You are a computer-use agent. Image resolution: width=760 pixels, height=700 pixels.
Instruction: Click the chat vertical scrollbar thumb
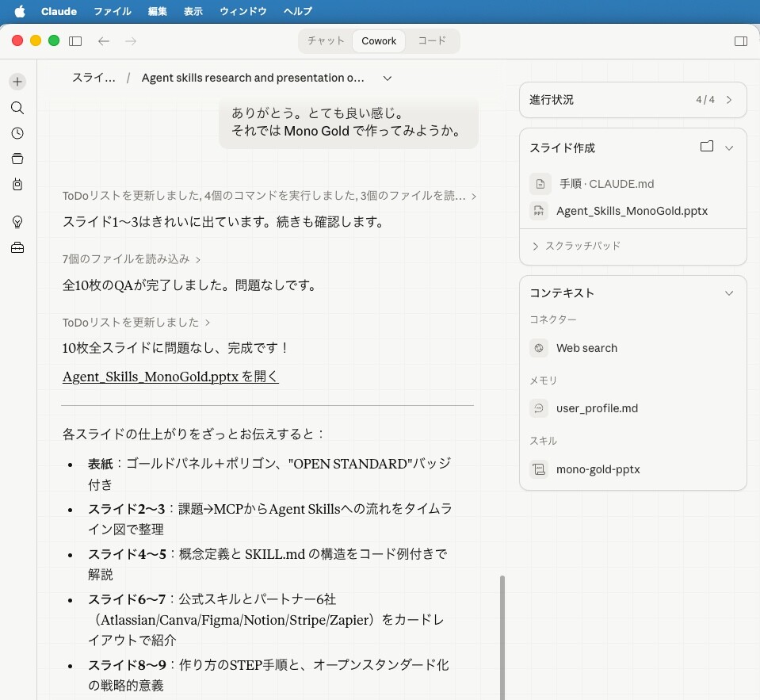click(502, 637)
